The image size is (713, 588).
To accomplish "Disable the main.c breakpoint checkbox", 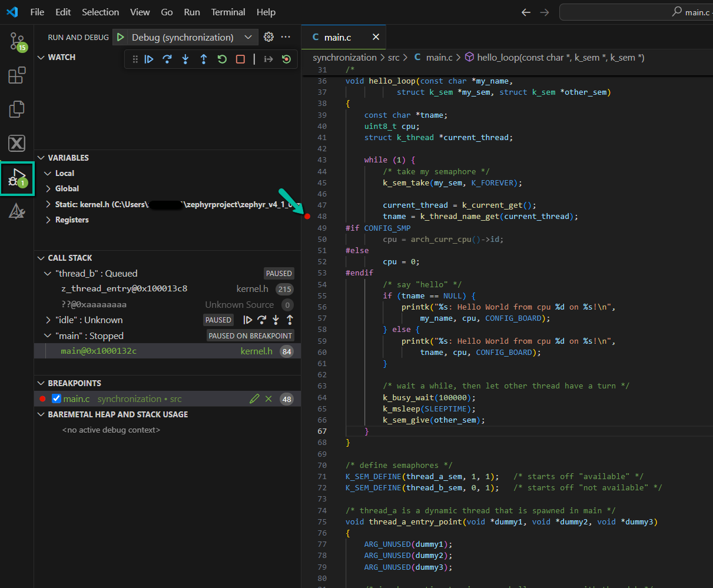I will [x=56, y=398].
